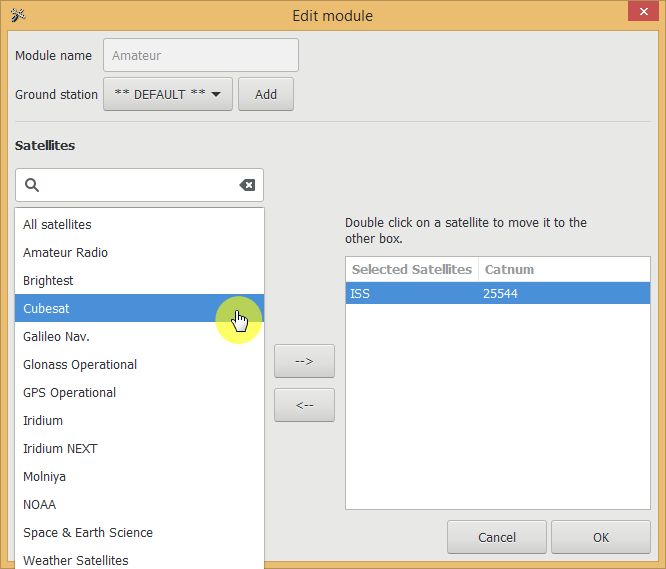Choose Glonass Operational group
This screenshot has height=569, width=666.
click(x=80, y=365)
